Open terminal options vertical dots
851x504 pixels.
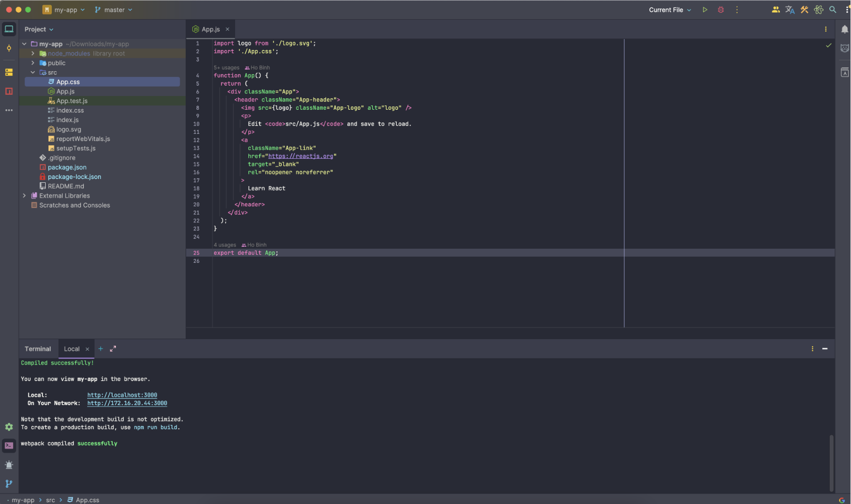pos(812,349)
